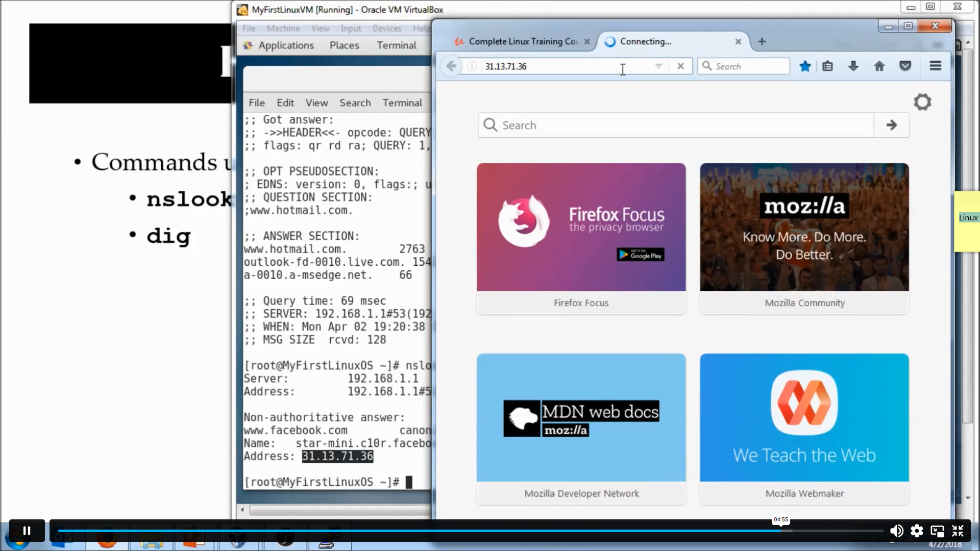Seek on the video progress bar
The image size is (980, 551).
(459, 531)
